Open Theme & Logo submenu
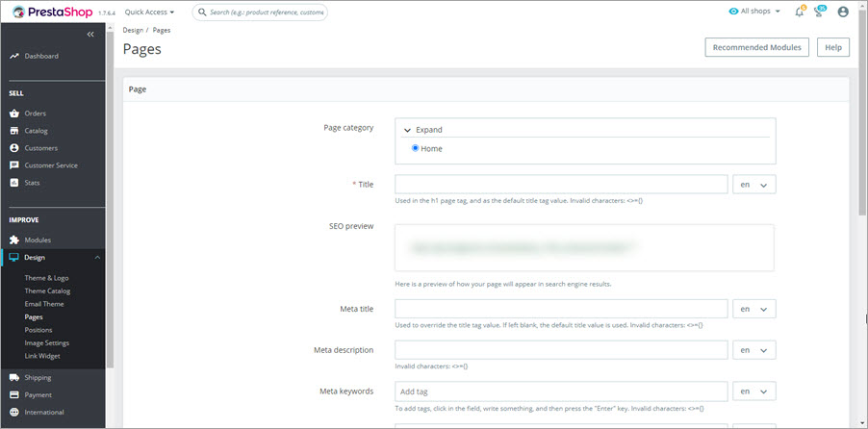Viewport: 868px width, 429px height. [x=46, y=278]
